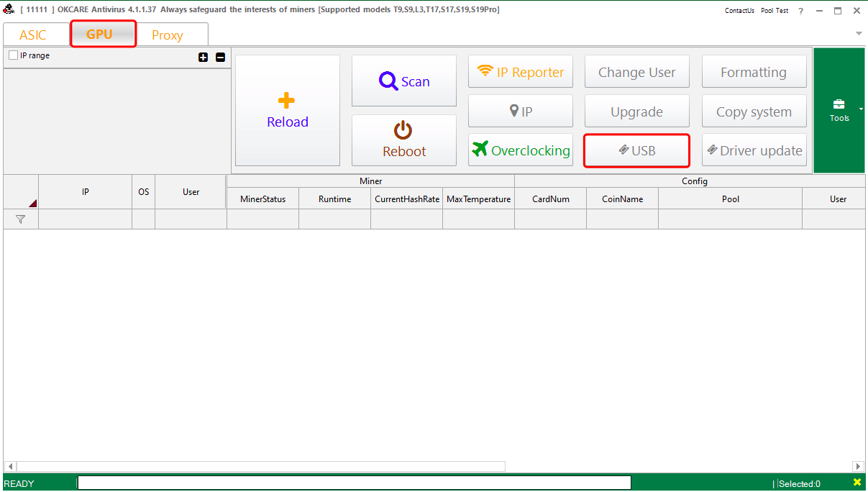Image resolution: width=868 pixels, height=492 pixels.
Task: Click the ContactUs link at top right
Action: pyautogui.click(x=739, y=10)
